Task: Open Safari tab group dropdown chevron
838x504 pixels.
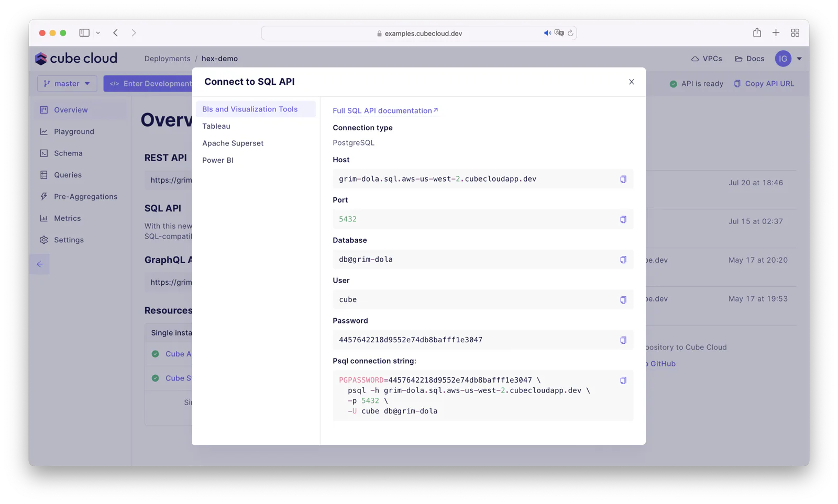Action: coord(98,33)
